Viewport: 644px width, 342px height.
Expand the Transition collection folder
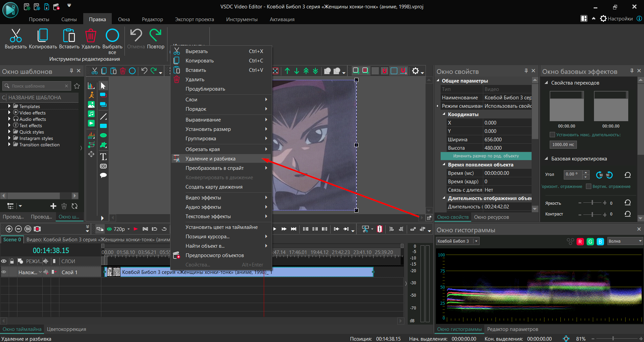[9, 144]
